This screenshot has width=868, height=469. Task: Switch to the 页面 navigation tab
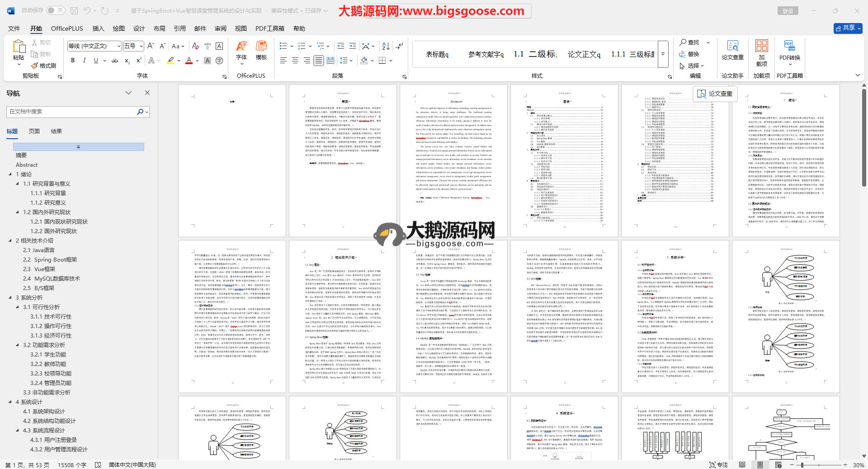click(x=34, y=131)
